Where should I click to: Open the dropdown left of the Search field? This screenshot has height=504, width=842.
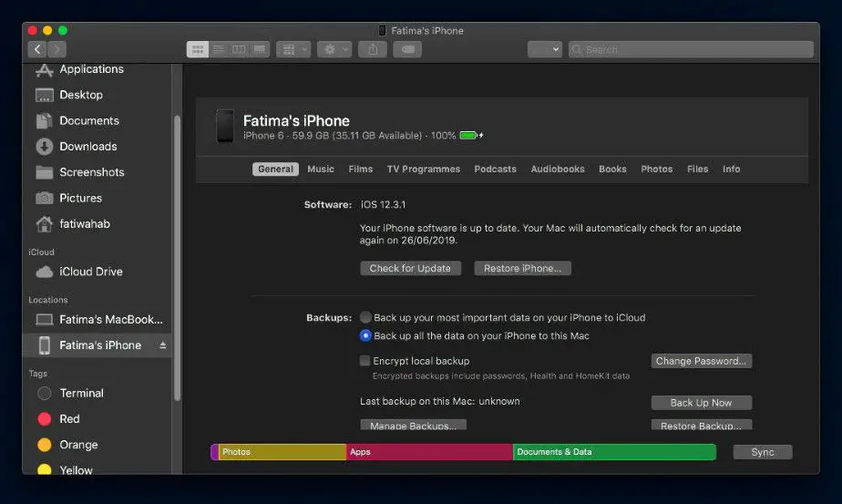pyautogui.click(x=545, y=49)
